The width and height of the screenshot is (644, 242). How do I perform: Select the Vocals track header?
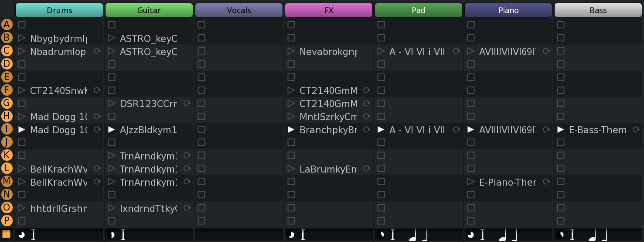(239, 10)
